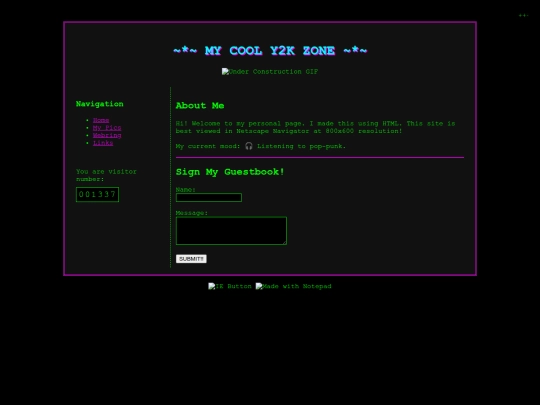
Task: Click the 001337 visitor counter
Action: coord(97,195)
